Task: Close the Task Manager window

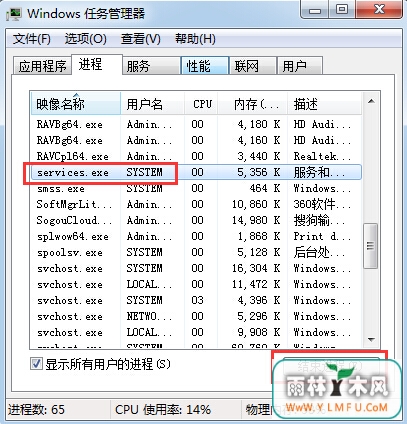Action: [379, 10]
